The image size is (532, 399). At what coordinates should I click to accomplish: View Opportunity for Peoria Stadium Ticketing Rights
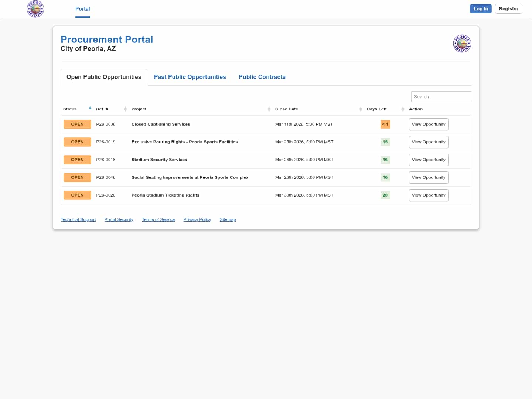428,195
